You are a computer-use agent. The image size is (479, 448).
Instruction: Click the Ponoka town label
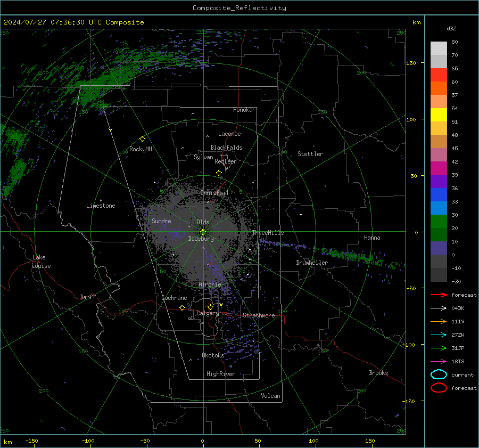point(243,110)
